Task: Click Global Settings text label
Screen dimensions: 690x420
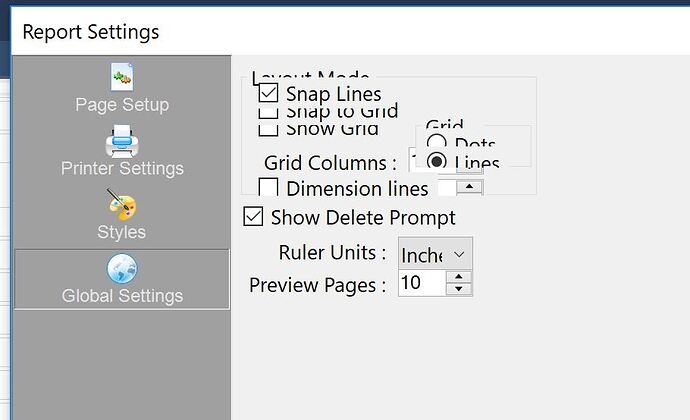Action: tap(122, 296)
